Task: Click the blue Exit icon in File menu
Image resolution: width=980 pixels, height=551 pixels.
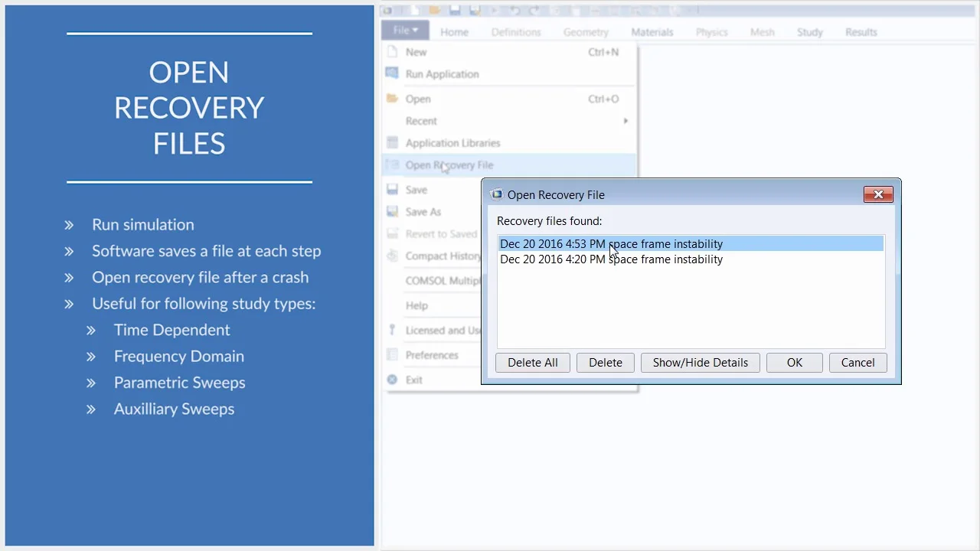Action: click(x=392, y=380)
